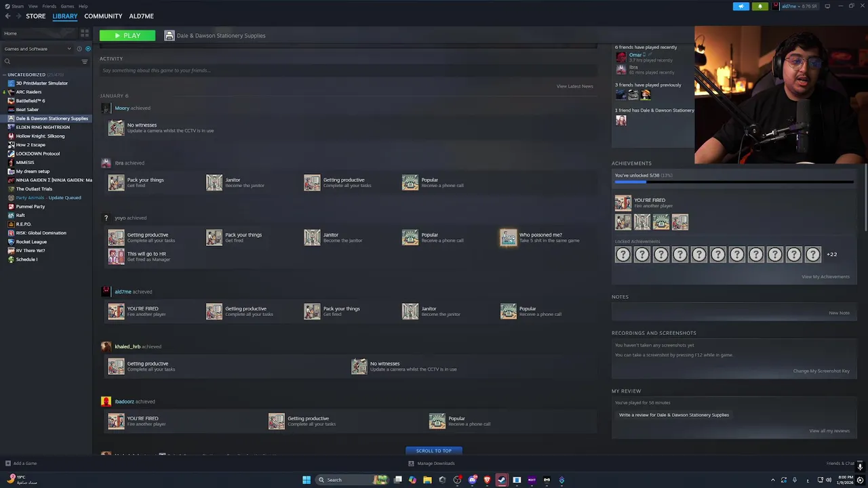868x488 pixels.
Task: Open the ALD7ME profile tab
Action: [141, 16]
